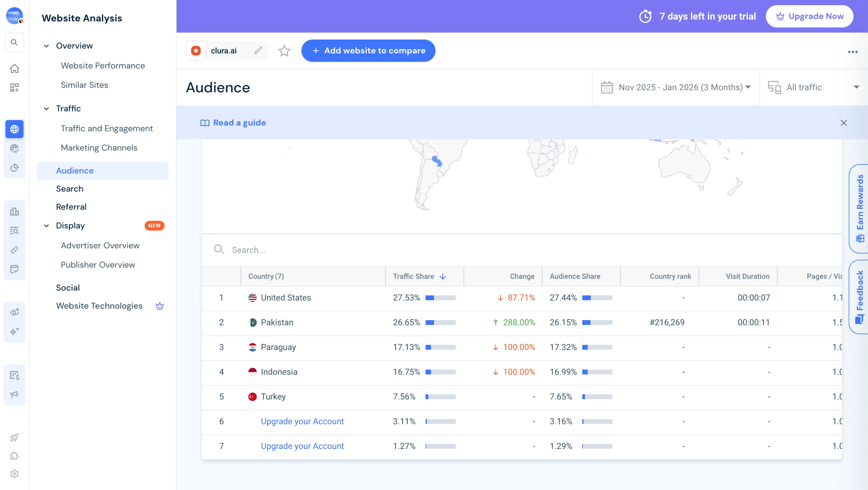Open the sidebar search icon
Viewport: 868px width, 490px height.
coord(14,42)
